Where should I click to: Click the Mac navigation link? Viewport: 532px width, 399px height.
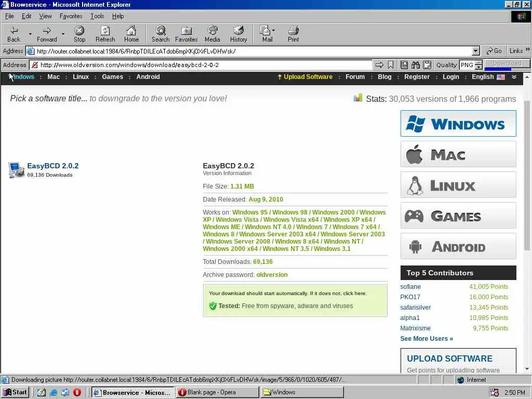click(x=54, y=77)
